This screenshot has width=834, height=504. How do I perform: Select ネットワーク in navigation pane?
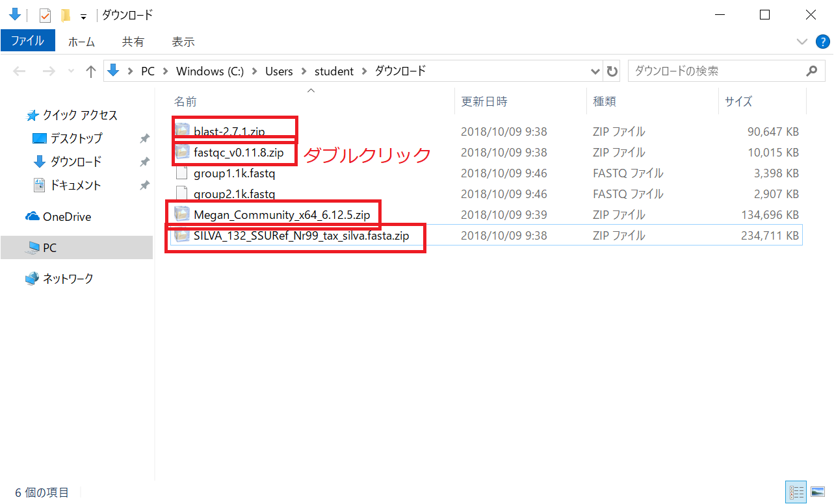pyautogui.click(x=68, y=279)
